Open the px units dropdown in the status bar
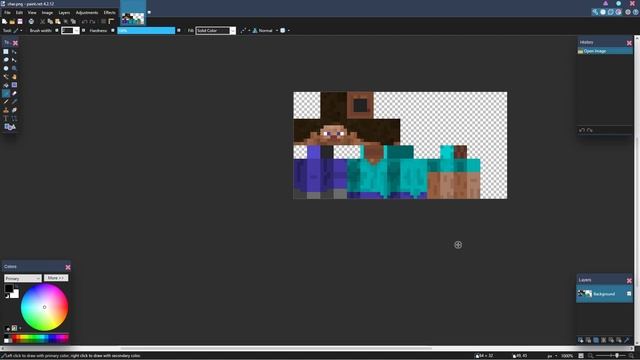 [x=552, y=356]
